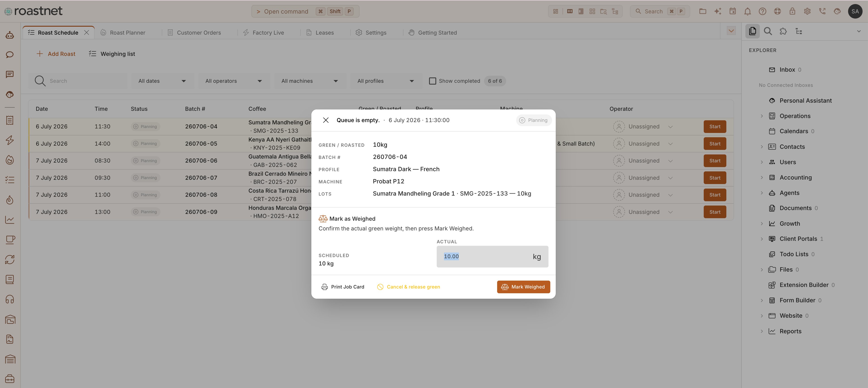The image size is (868, 388).
Task: Click the robot agent icon in left sidebar
Action: tap(10, 35)
